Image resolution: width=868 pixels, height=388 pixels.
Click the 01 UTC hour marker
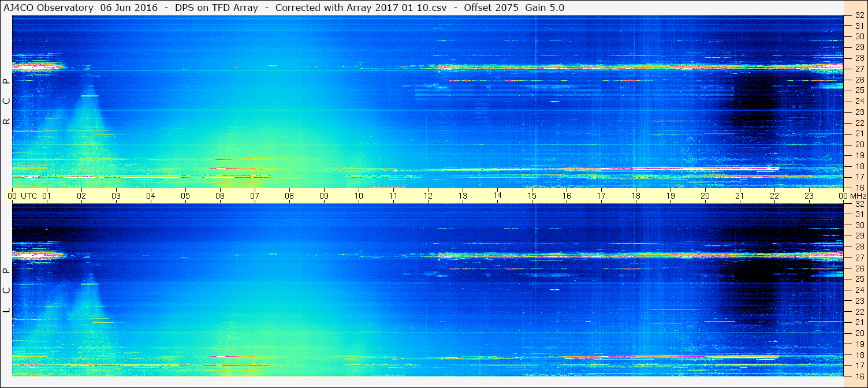(x=47, y=196)
